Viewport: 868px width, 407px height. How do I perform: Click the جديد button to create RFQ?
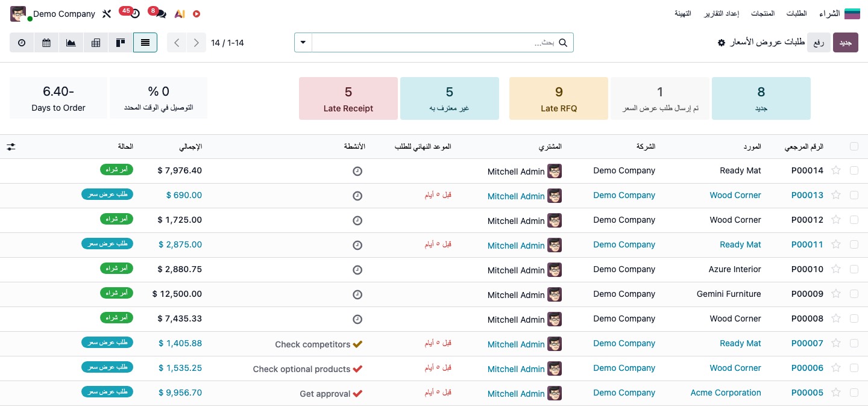point(845,43)
